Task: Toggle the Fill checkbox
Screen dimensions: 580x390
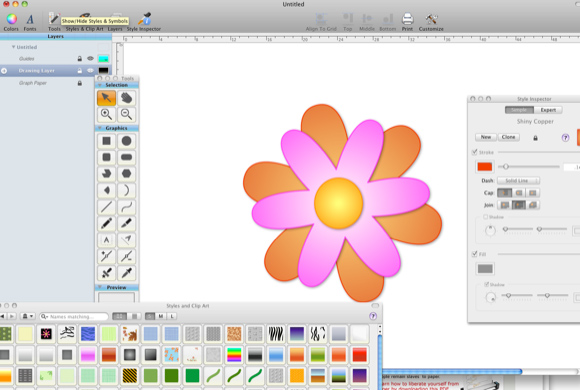Action: tap(475, 254)
